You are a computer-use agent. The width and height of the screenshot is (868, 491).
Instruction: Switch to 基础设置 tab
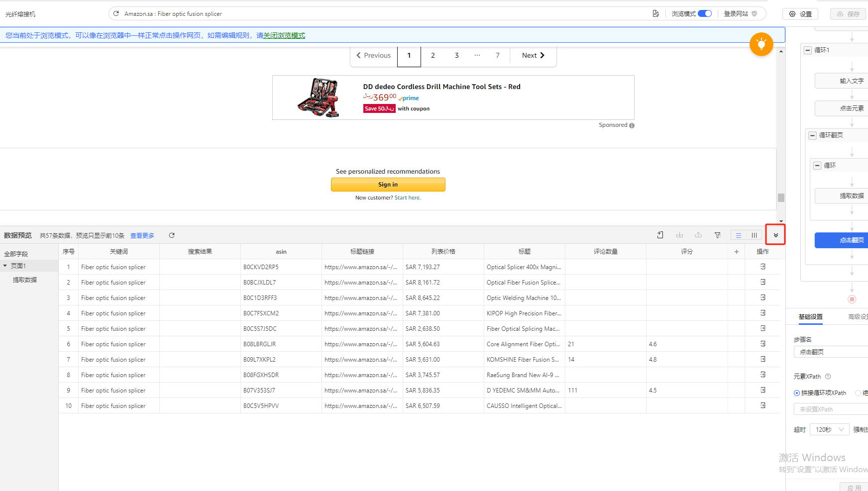pyautogui.click(x=811, y=317)
